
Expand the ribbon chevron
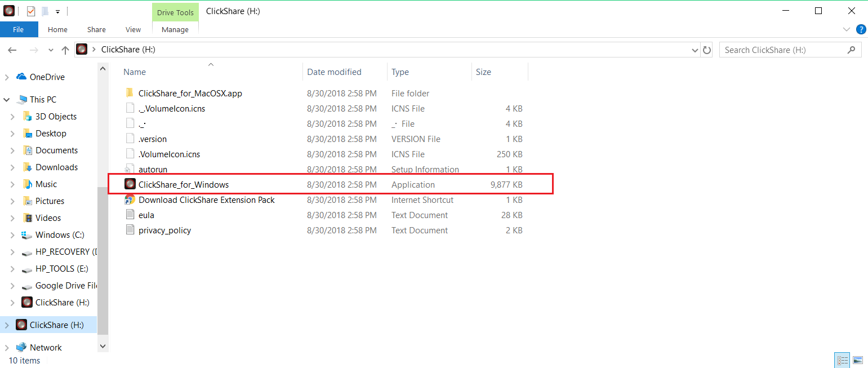coord(847,29)
